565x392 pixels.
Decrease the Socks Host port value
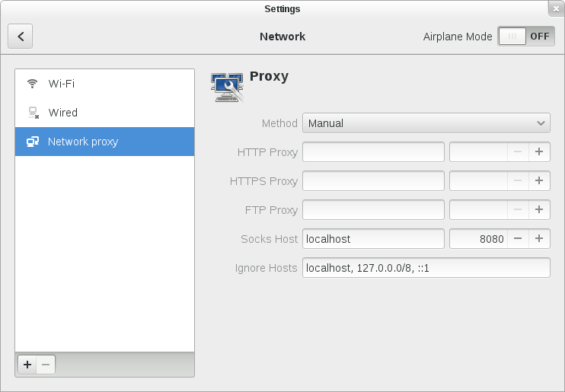[x=518, y=239]
